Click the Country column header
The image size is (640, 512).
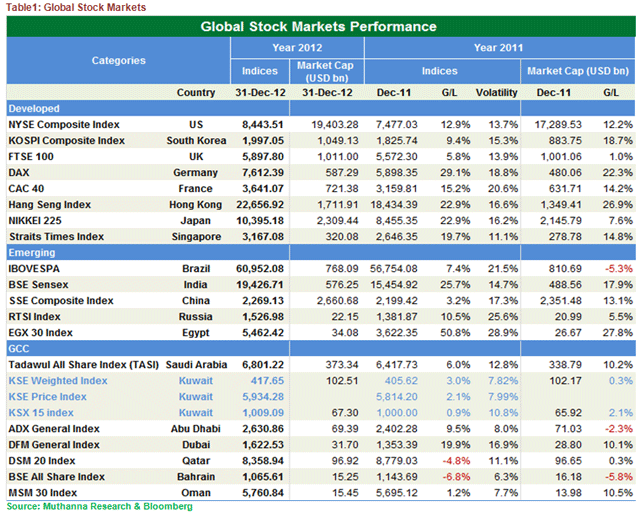click(x=195, y=92)
